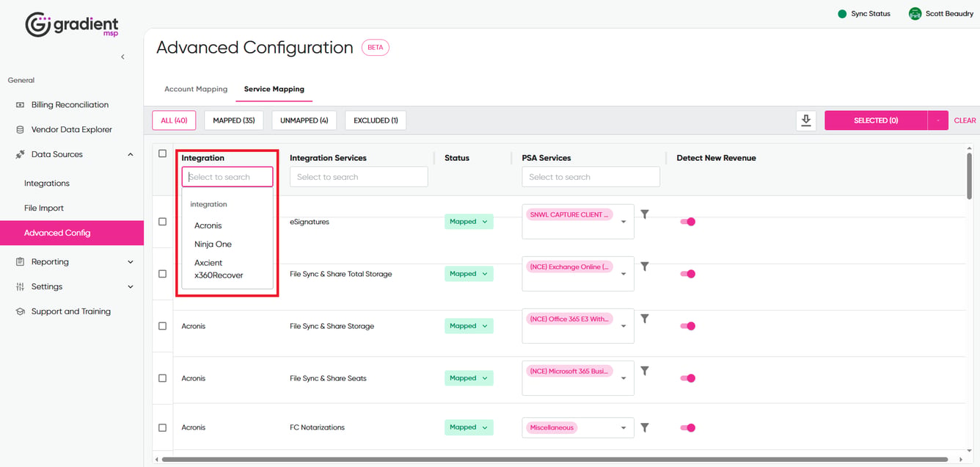This screenshot has height=467, width=980.
Task: Select the Service Mapping tab
Action: [x=274, y=90]
